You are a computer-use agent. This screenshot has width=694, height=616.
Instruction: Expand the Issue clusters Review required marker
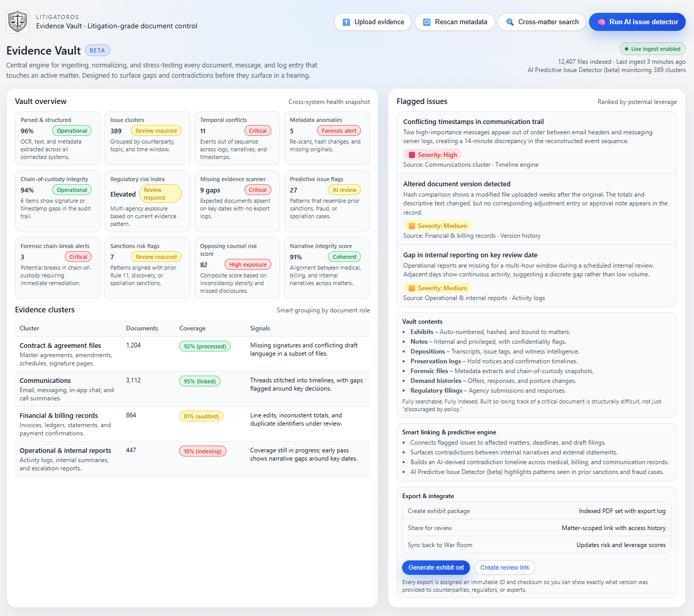point(156,130)
